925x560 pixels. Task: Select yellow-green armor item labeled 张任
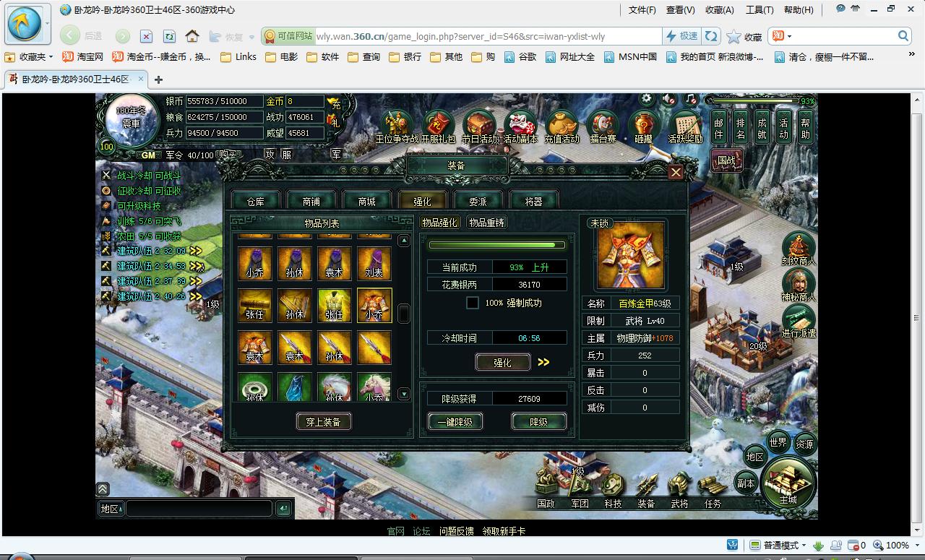[x=334, y=306]
